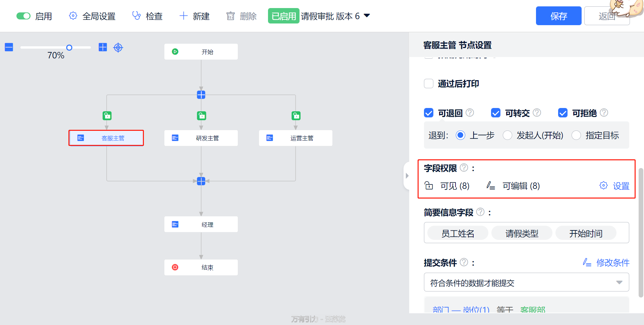Click the top blue branch plus node
Viewport: 644px width, 325px height.
[x=201, y=95]
